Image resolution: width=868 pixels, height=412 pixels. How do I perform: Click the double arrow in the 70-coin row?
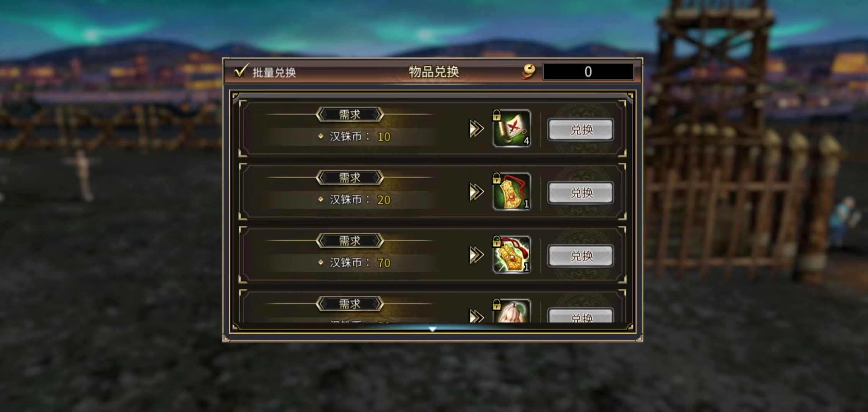[x=477, y=255]
